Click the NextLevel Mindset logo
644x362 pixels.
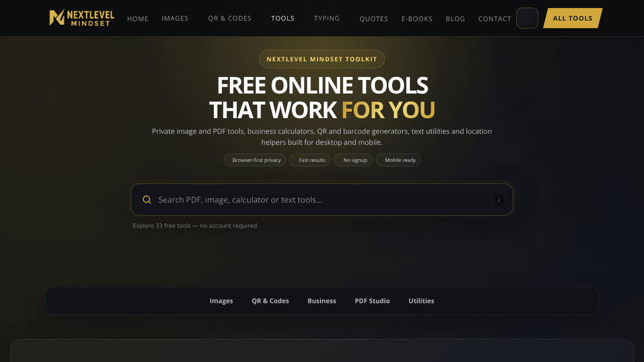coord(82,18)
